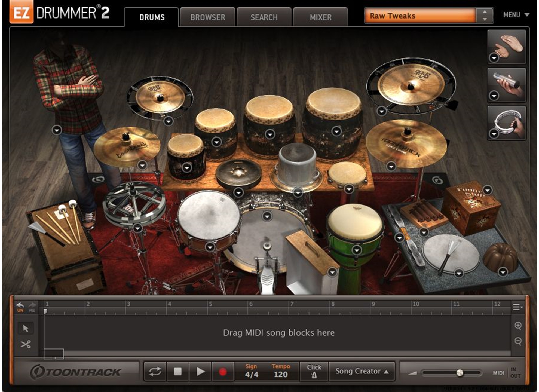Click the hand claps percussion thumbnail
Image resolution: width=539 pixels, height=392 pixels.
click(507, 47)
